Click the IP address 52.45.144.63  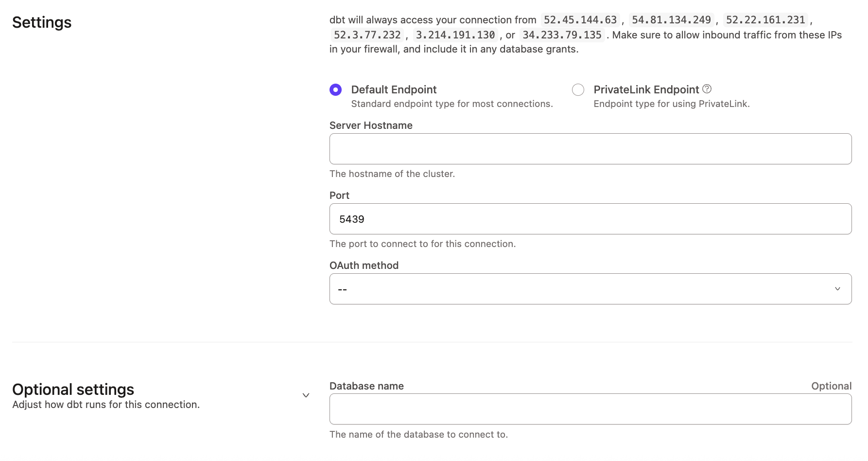point(579,19)
